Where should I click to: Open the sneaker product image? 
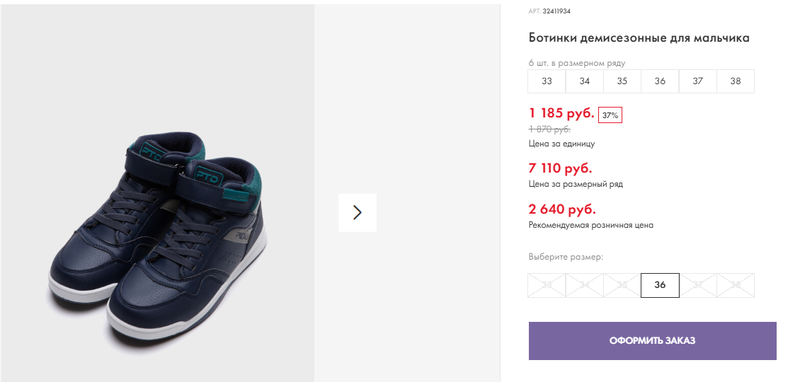point(158,237)
